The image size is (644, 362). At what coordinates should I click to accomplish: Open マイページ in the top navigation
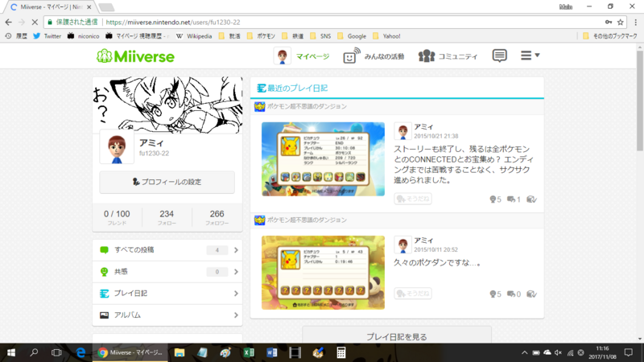pos(301,56)
